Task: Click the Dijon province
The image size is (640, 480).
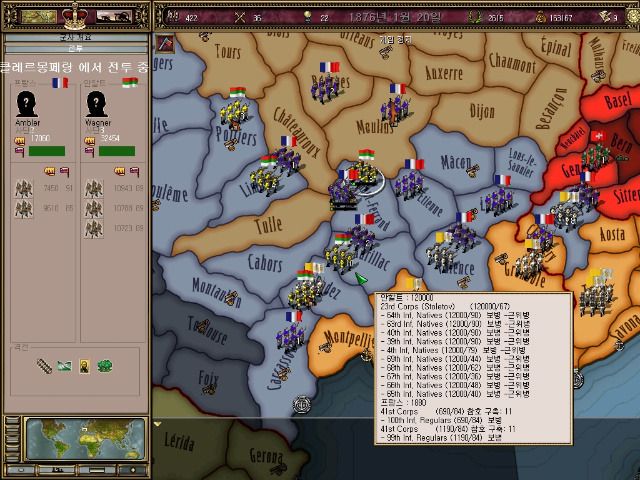Action: tap(482, 111)
